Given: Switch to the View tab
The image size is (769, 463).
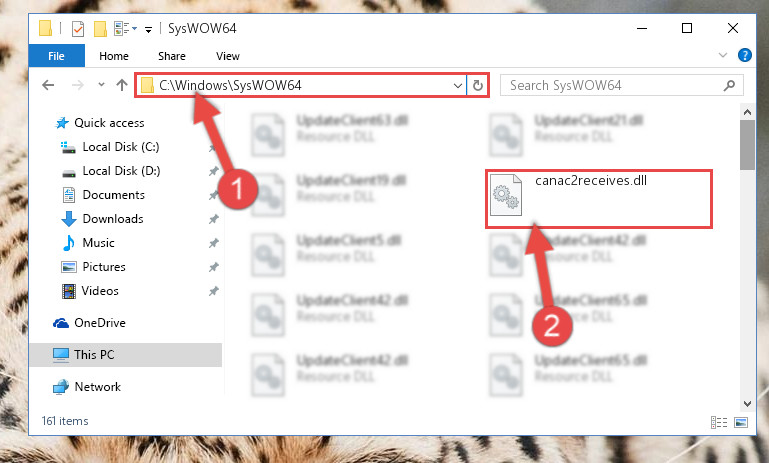Looking at the screenshot, I should [228, 56].
